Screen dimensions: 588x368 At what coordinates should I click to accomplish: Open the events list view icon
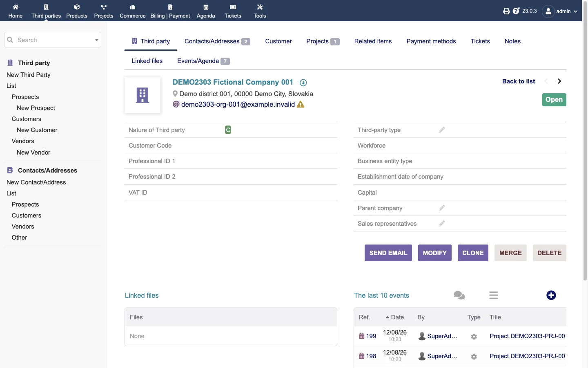click(x=494, y=295)
